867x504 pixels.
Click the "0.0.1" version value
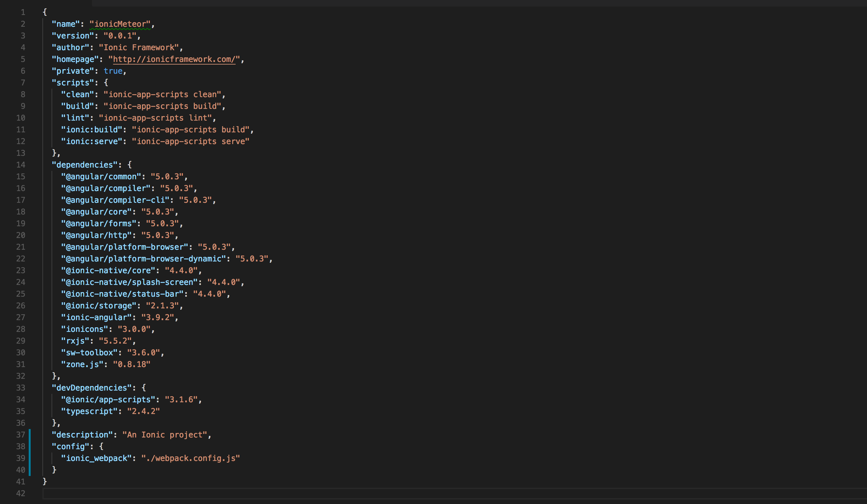tap(120, 36)
